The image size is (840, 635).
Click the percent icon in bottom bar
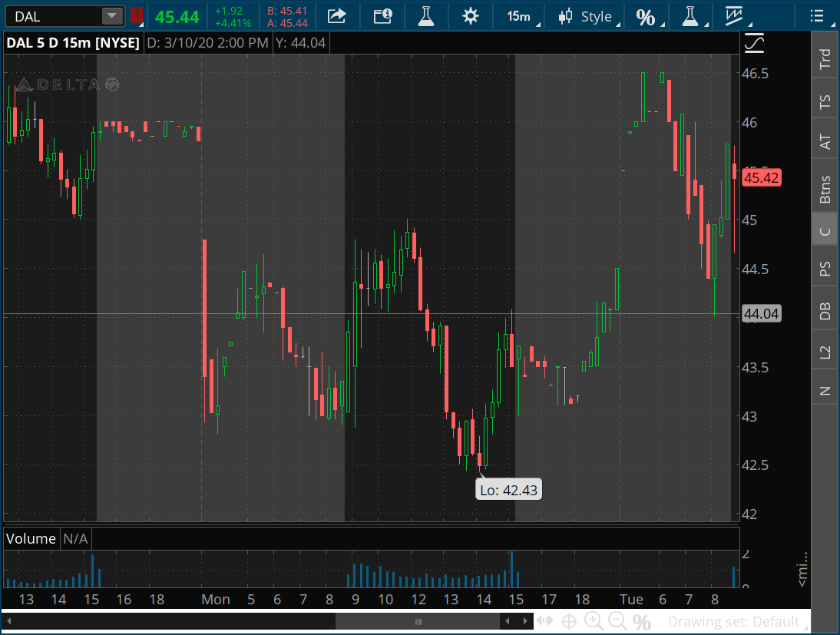click(x=642, y=622)
